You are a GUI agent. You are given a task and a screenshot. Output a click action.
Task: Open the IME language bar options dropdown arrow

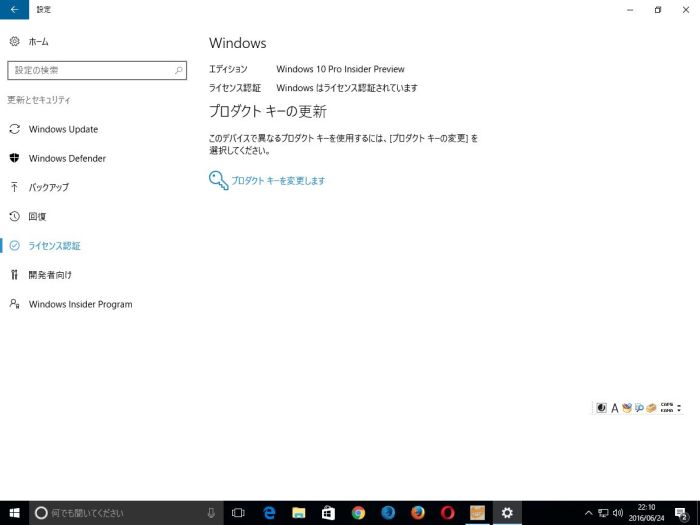click(679, 408)
